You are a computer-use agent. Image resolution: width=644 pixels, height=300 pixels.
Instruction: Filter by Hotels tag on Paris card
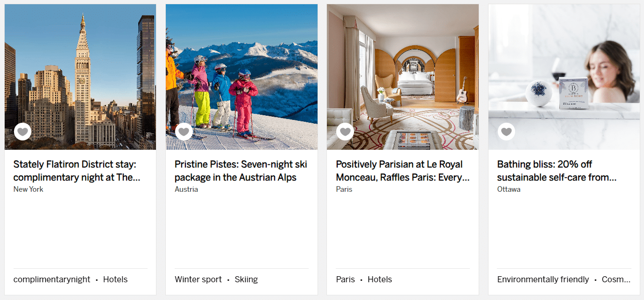pyautogui.click(x=380, y=279)
